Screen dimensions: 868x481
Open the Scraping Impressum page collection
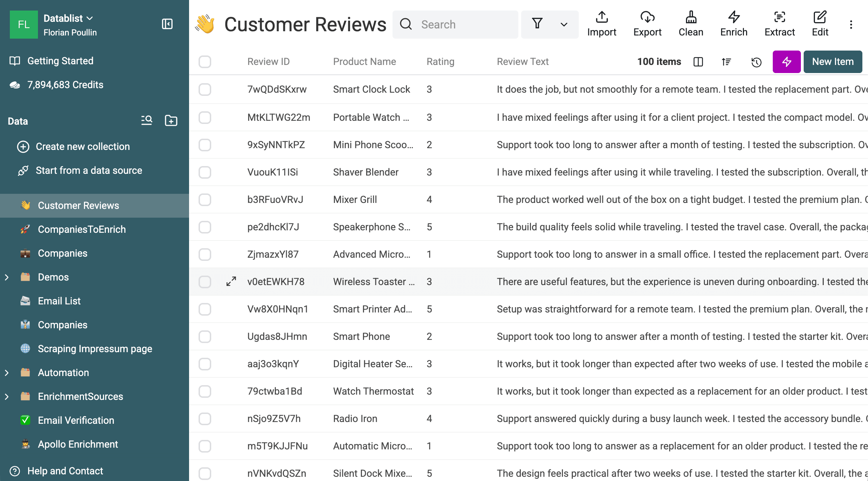click(x=95, y=349)
